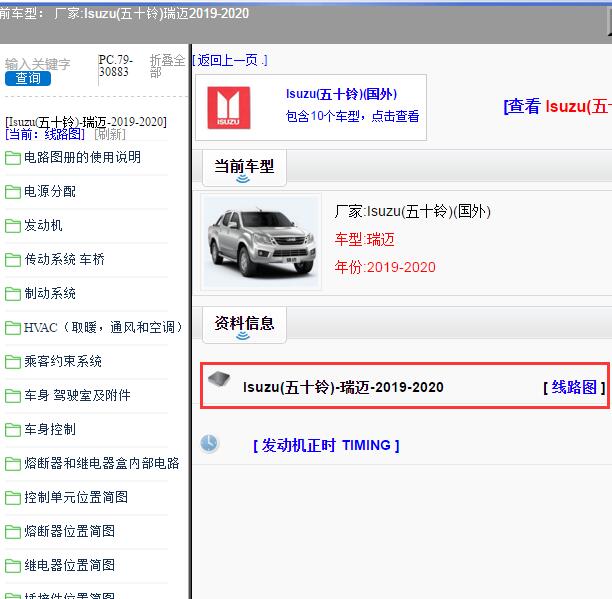Click the gray book icon beside Isuzu entry
The height and width of the screenshot is (599, 612).
click(x=219, y=379)
